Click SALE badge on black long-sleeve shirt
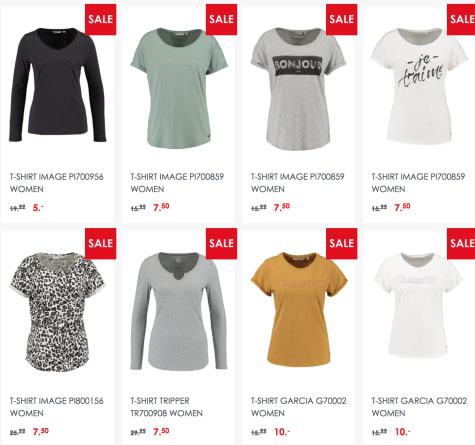 click(101, 19)
